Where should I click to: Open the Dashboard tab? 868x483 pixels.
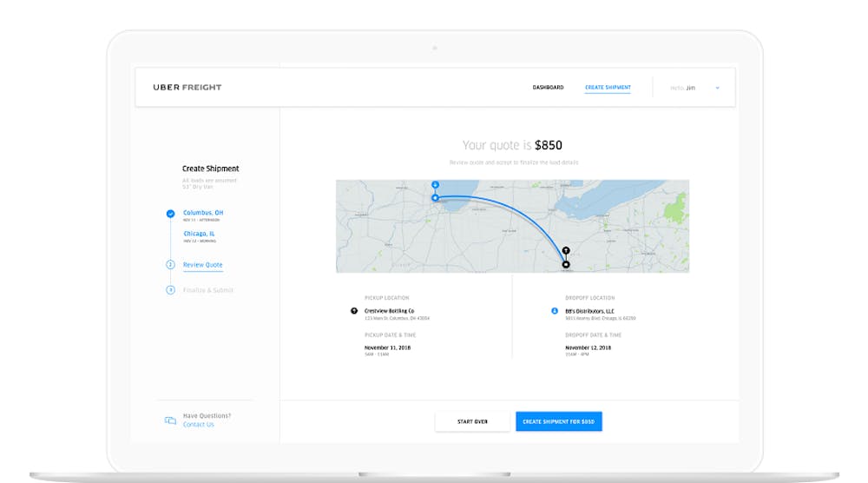pos(548,88)
